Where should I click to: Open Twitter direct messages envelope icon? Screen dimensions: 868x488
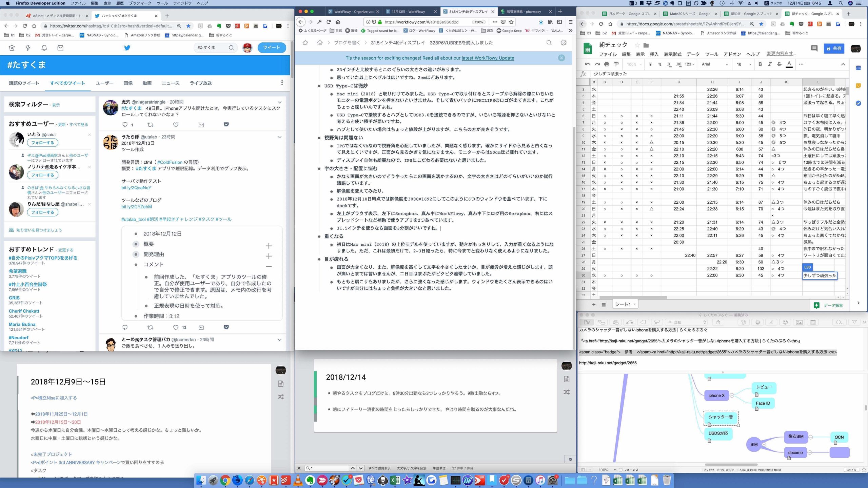tap(60, 48)
